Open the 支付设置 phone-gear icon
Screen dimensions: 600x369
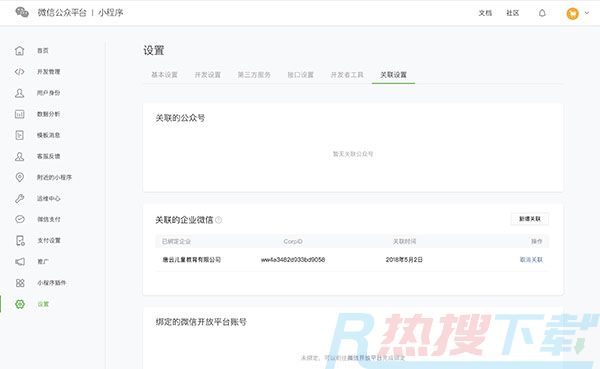coord(20,240)
